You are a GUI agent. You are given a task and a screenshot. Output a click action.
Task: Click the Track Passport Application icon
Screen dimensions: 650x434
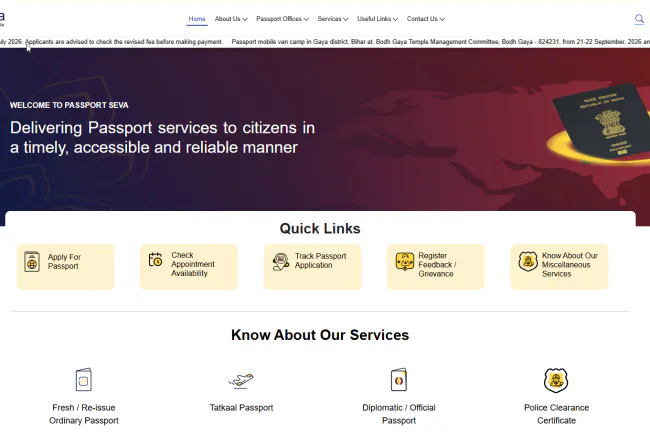click(281, 262)
